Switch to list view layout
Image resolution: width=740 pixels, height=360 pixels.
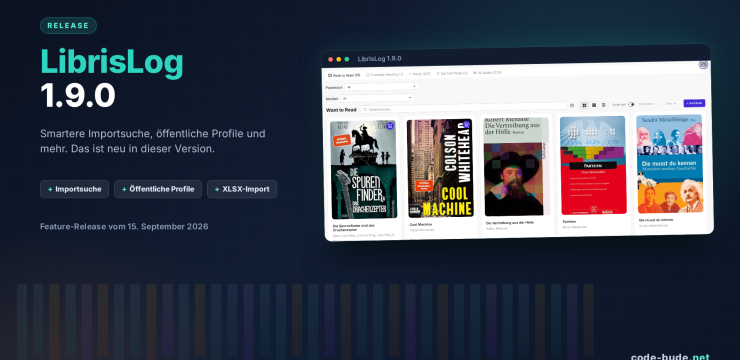(603, 105)
